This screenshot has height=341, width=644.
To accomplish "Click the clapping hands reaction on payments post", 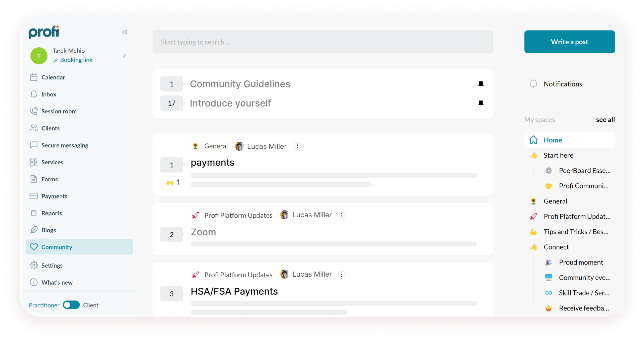I will click(x=170, y=182).
